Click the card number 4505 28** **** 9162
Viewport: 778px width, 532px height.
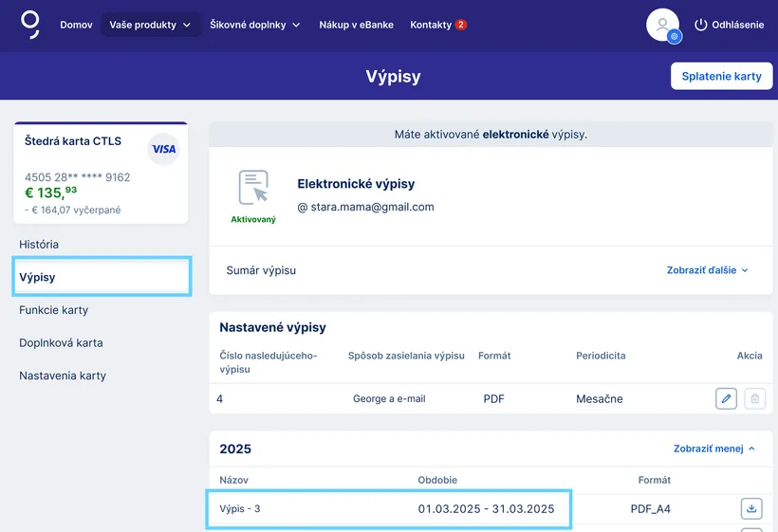pyautogui.click(x=78, y=177)
